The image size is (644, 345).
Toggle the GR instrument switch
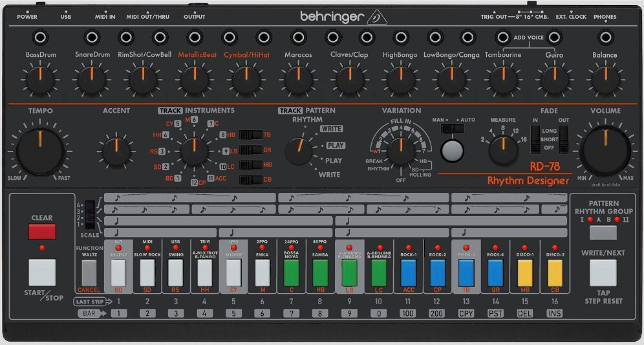tap(251, 150)
